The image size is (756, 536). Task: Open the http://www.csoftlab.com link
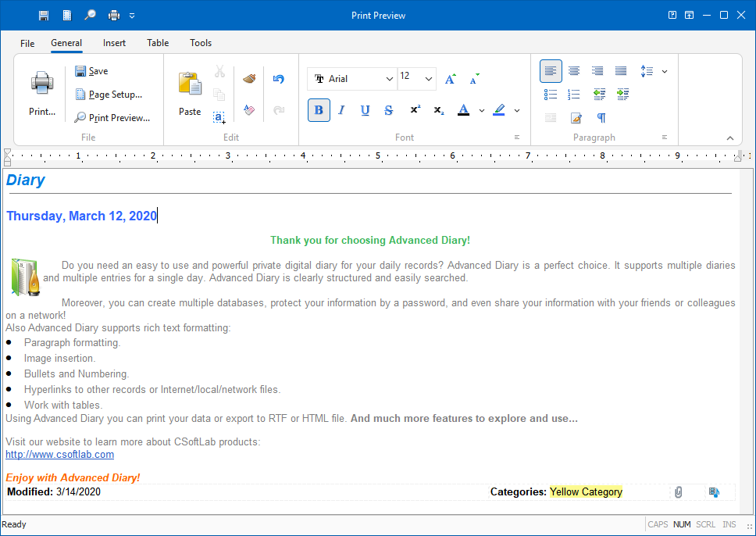point(60,455)
